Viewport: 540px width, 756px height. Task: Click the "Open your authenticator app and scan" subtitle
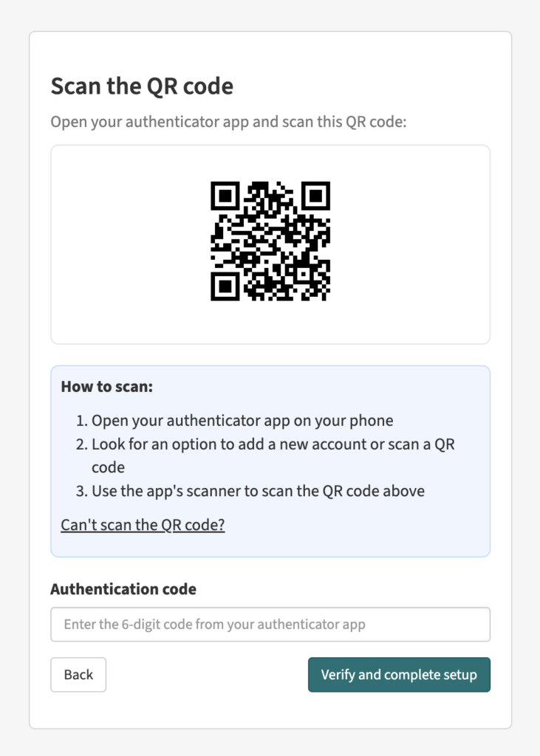click(228, 121)
